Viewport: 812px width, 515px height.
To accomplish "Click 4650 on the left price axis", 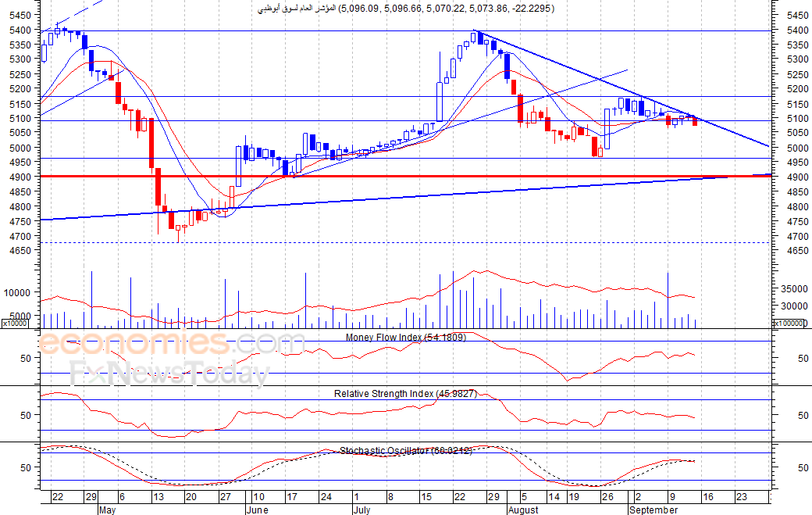I will click(21, 251).
